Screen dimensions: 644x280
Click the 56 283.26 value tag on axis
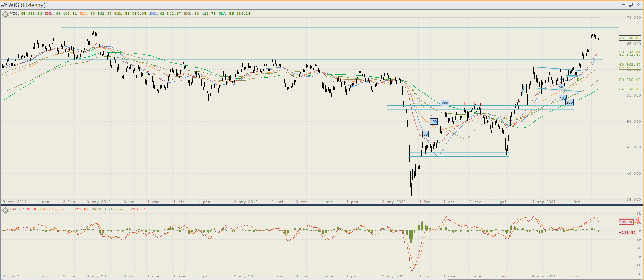629,89
